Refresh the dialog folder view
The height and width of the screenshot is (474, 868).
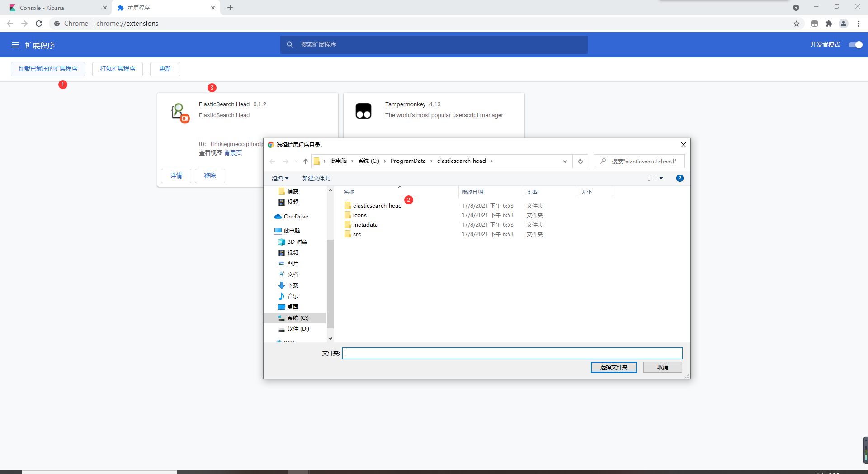[x=580, y=161]
